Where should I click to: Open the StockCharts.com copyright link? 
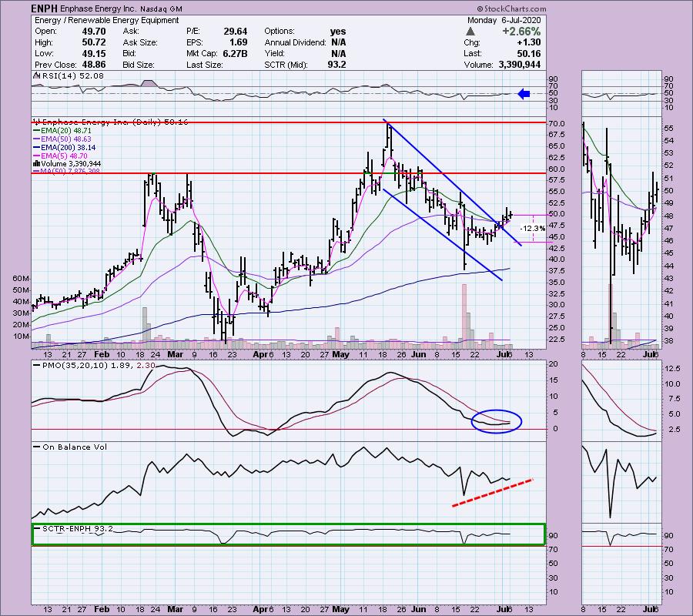[511, 8]
